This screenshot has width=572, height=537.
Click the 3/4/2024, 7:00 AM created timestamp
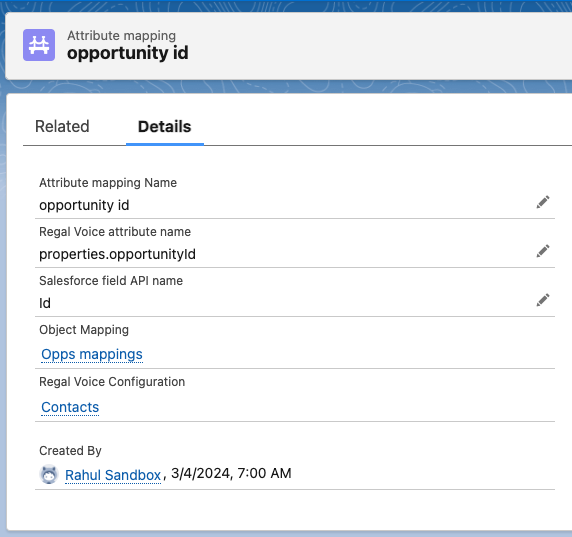pyautogui.click(x=231, y=473)
